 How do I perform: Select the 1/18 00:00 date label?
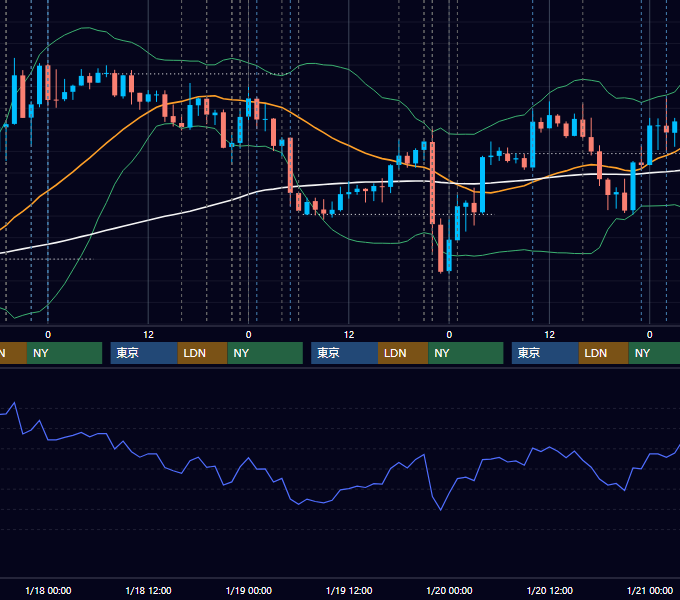click(48, 590)
